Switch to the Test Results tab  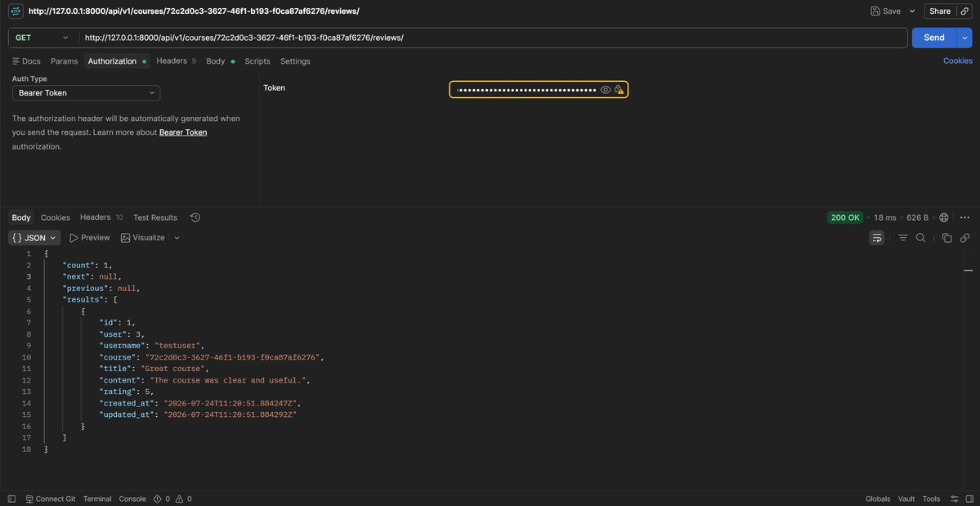click(155, 217)
